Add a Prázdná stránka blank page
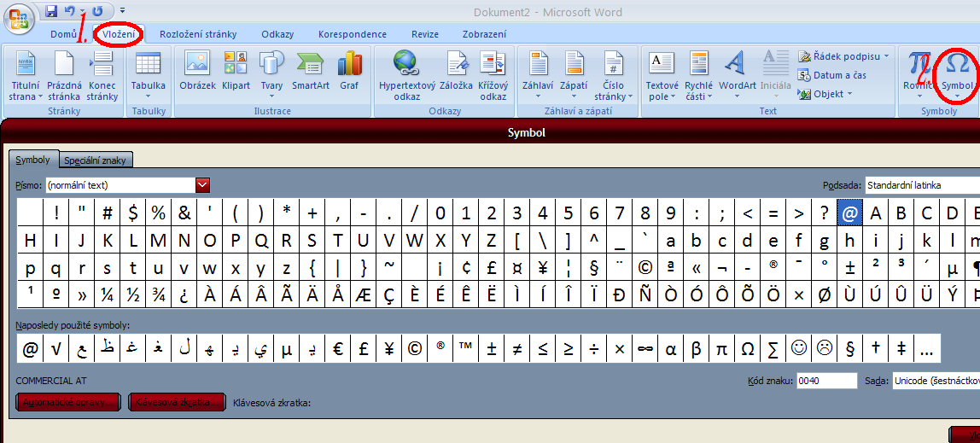 [64, 76]
